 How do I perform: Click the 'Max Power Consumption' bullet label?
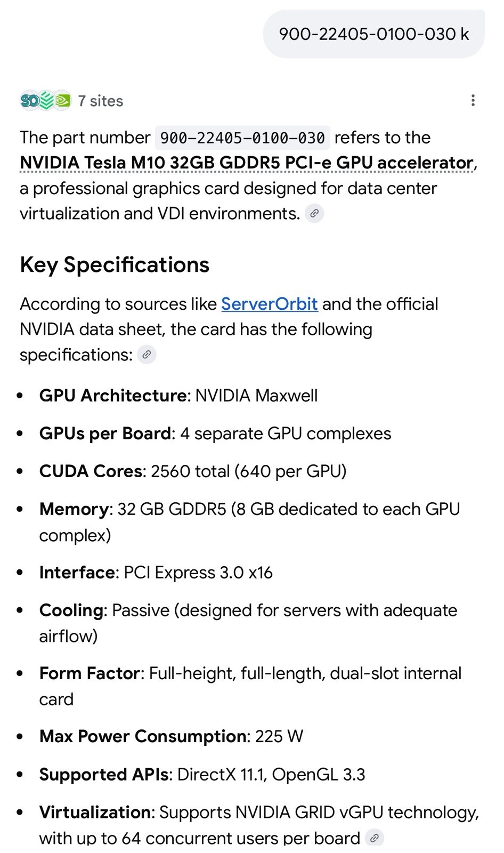coord(142,736)
